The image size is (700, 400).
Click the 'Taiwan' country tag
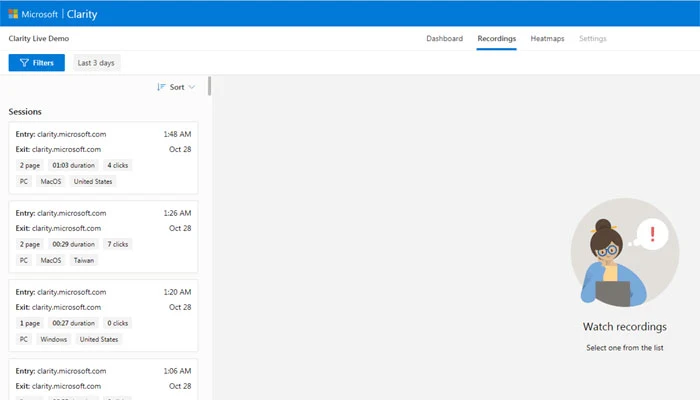tap(84, 260)
